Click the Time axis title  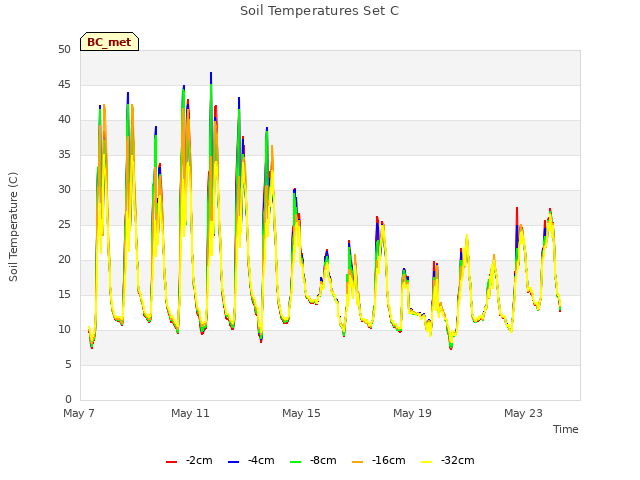point(565,429)
